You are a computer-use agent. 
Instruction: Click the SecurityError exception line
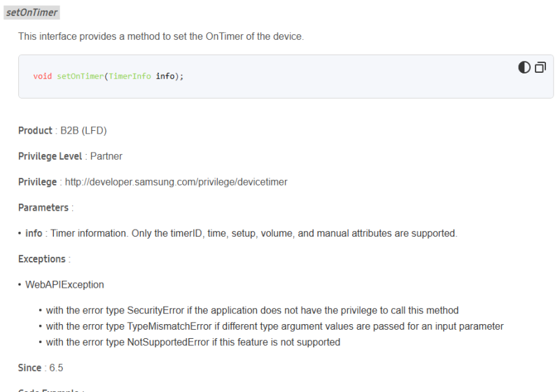252,310
